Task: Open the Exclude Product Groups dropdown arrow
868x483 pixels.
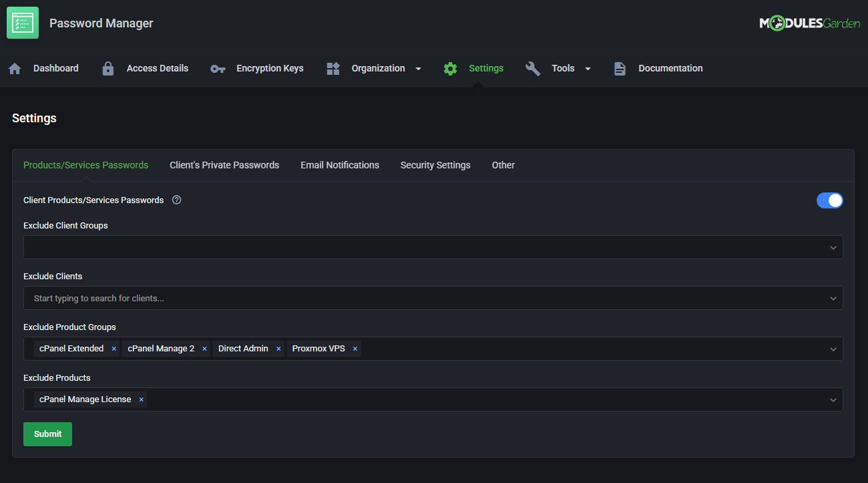Action: (x=833, y=349)
